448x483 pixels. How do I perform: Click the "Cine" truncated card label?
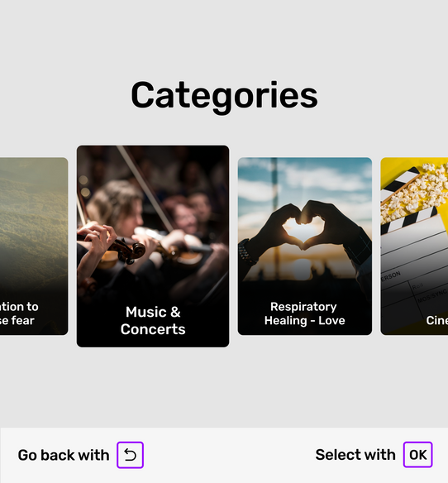(437, 320)
